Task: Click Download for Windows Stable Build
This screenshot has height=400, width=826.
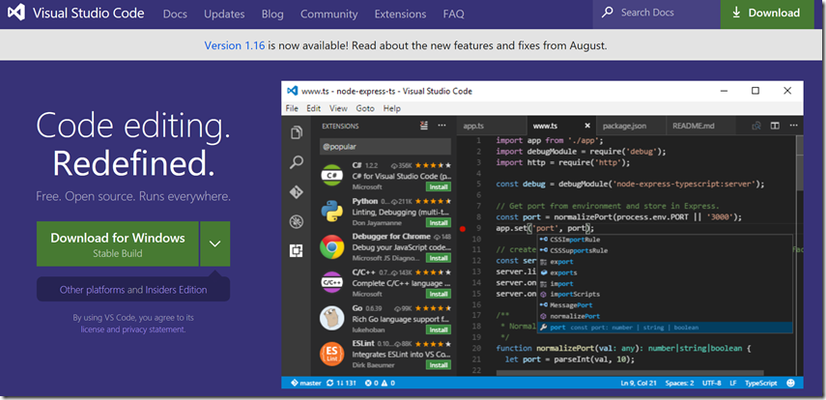Action: point(118,244)
